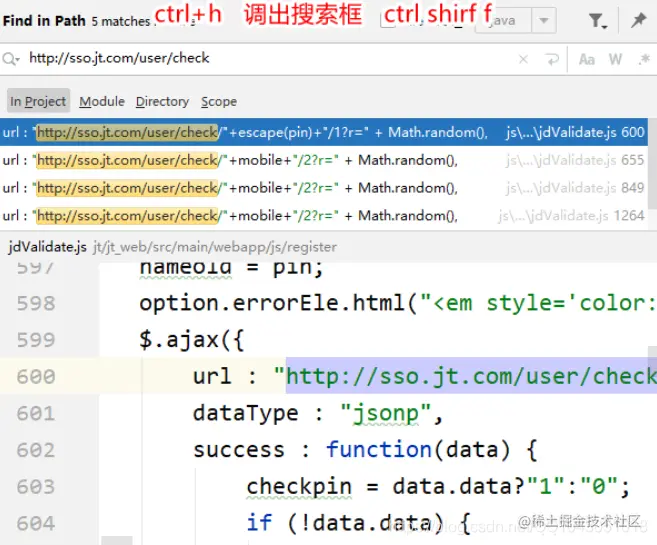Click line number 603 in the gutter
Viewport: 657px width, 545px height.
pos(36,487)
